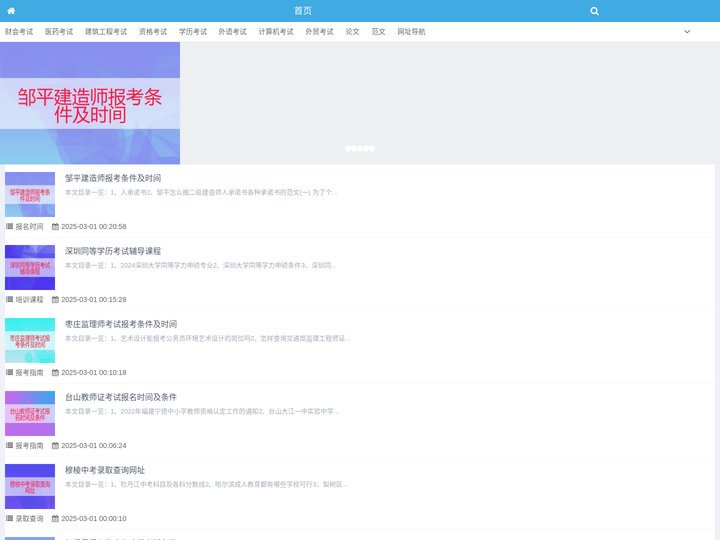Open article 深圳同等学历考试辅导课程
Image resolution: width=720 pixels, height=540 pixels.
(x=113, y=251)
